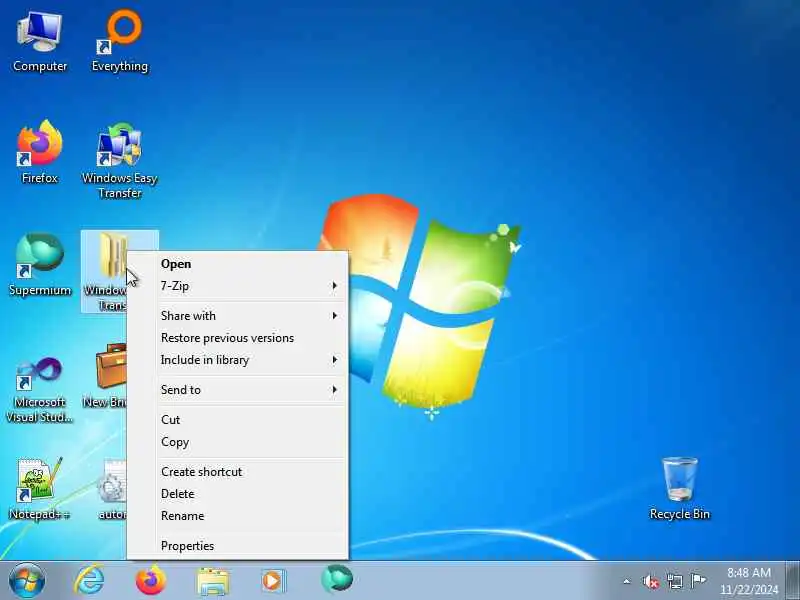The height and width of the screenshot is (600, 800).
Task: Select the highlighted folder icon on desktop
Action: [x=104, y=270]
